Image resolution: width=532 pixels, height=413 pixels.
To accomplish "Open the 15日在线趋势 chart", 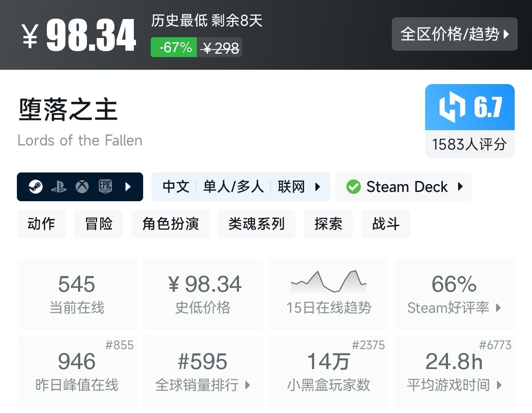I will tap(328, 294).
